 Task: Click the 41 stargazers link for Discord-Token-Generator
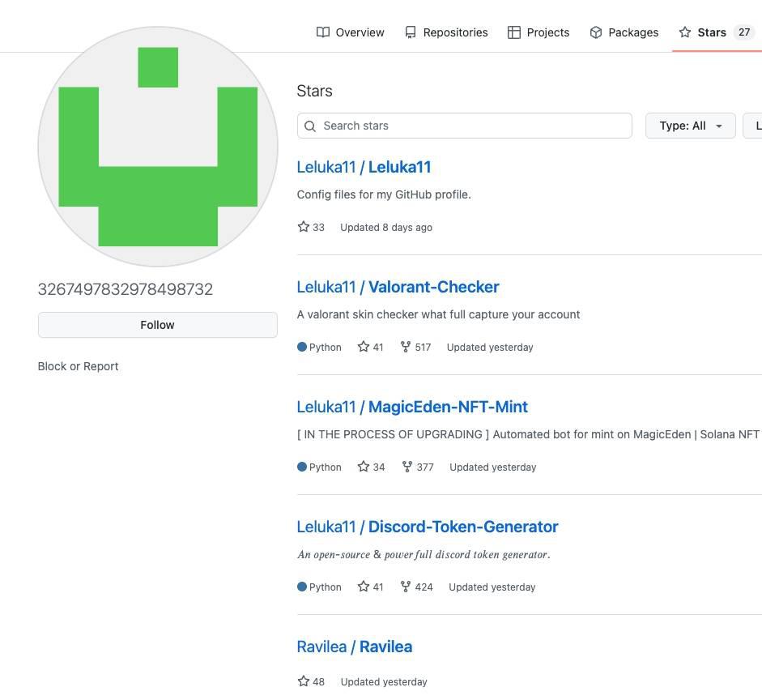coord(370,587)
